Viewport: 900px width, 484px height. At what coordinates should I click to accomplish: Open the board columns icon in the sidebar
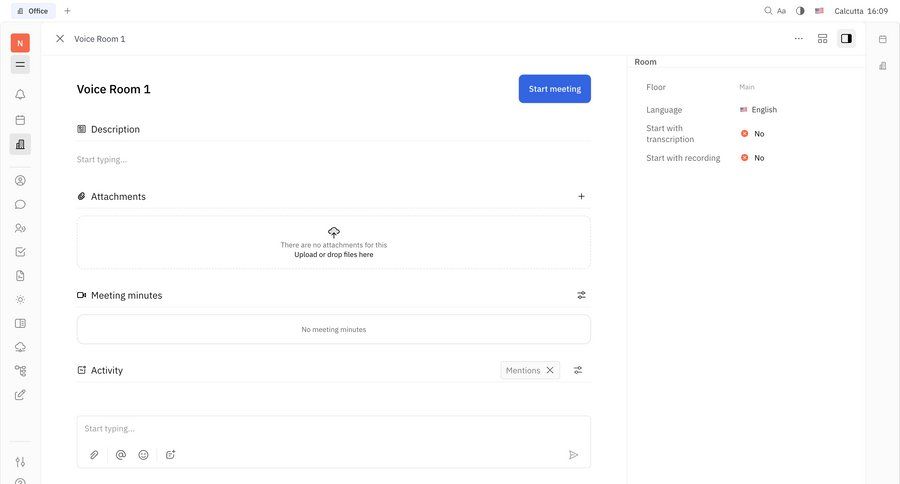[x=20, y=323]
